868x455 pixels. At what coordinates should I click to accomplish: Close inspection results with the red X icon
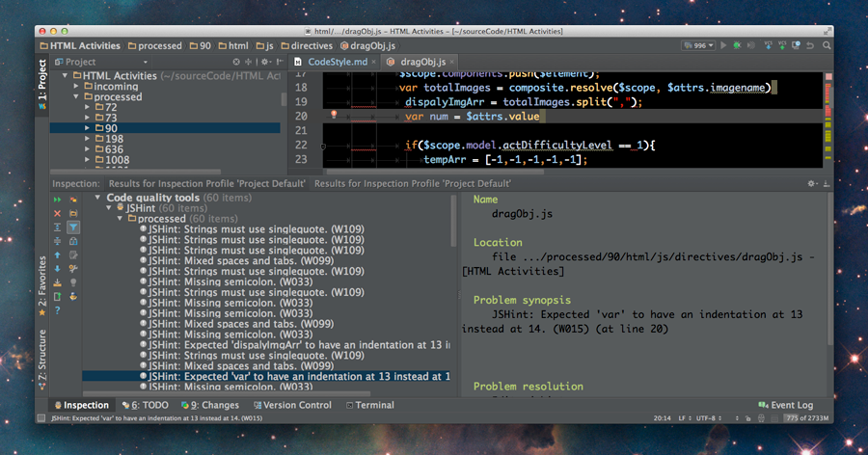57,213
